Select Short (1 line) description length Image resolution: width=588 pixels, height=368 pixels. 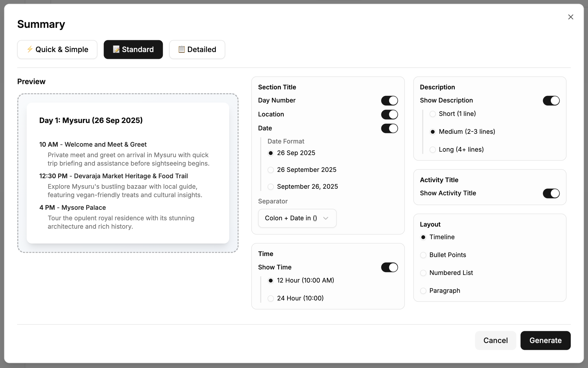[433, 114]
